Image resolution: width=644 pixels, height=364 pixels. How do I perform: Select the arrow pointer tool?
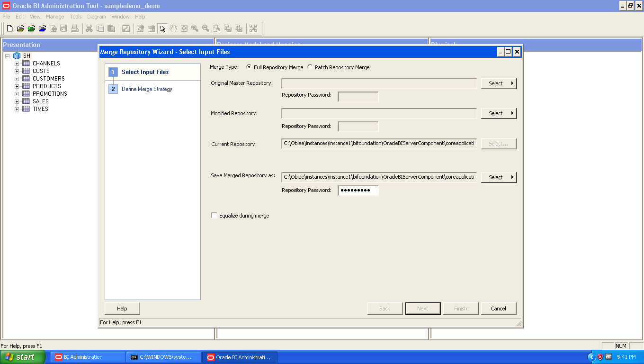[162, 28]
